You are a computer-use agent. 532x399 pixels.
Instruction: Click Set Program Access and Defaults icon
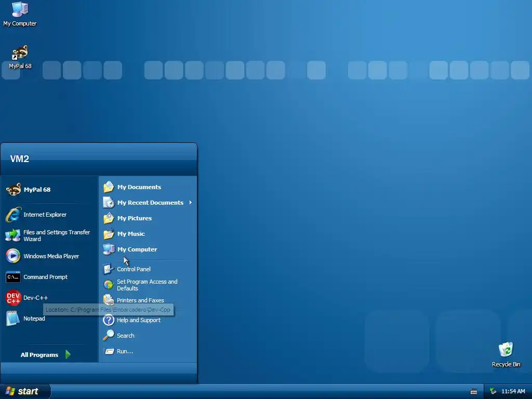tap(109, 285)
